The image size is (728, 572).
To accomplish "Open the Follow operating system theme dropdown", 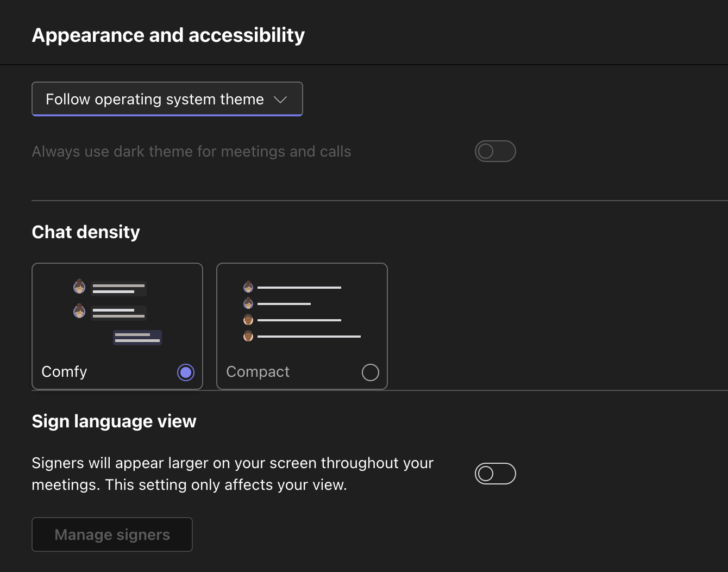I will click(167, 99).
